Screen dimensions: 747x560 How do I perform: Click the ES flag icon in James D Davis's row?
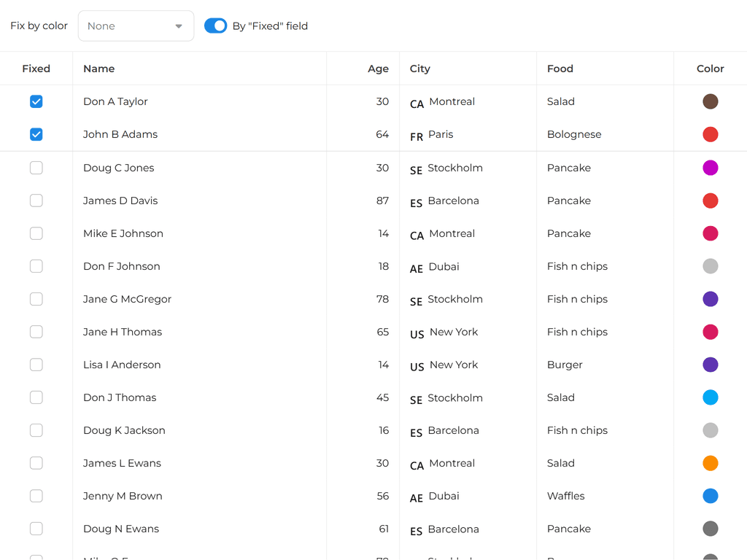pyautogui.click(x=417, y=202)
